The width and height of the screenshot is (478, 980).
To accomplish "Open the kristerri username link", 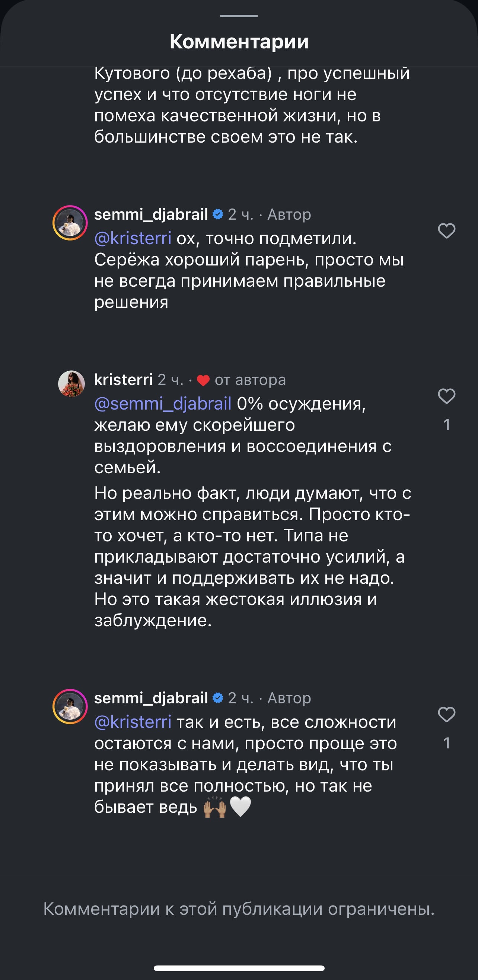I will tap(123, 380).
